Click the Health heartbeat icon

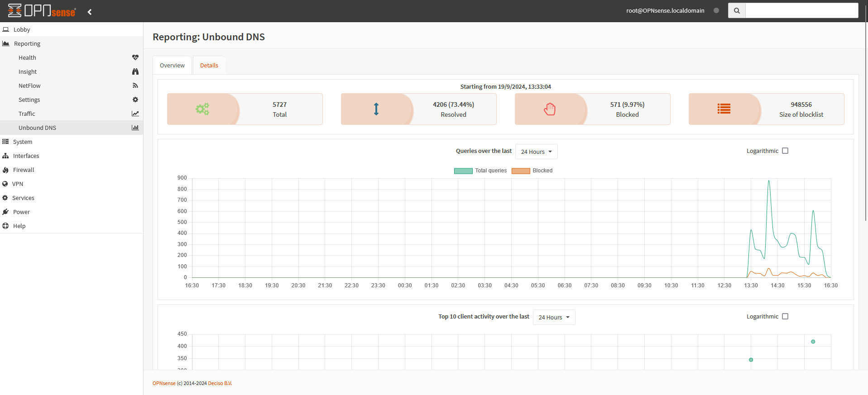coord(135,57)
